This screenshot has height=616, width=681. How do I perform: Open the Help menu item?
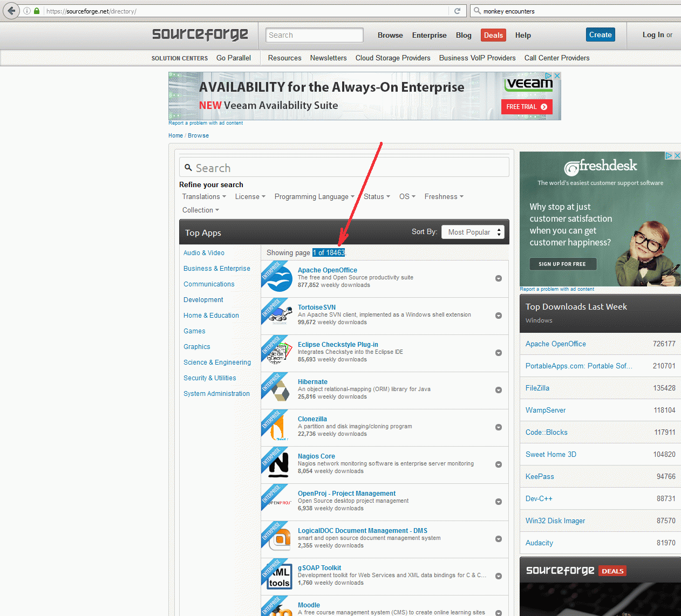click(523, 35)
